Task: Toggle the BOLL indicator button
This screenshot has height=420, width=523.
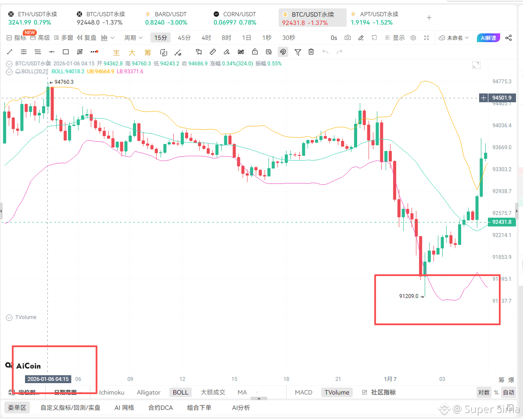Action: click(180, 393)
